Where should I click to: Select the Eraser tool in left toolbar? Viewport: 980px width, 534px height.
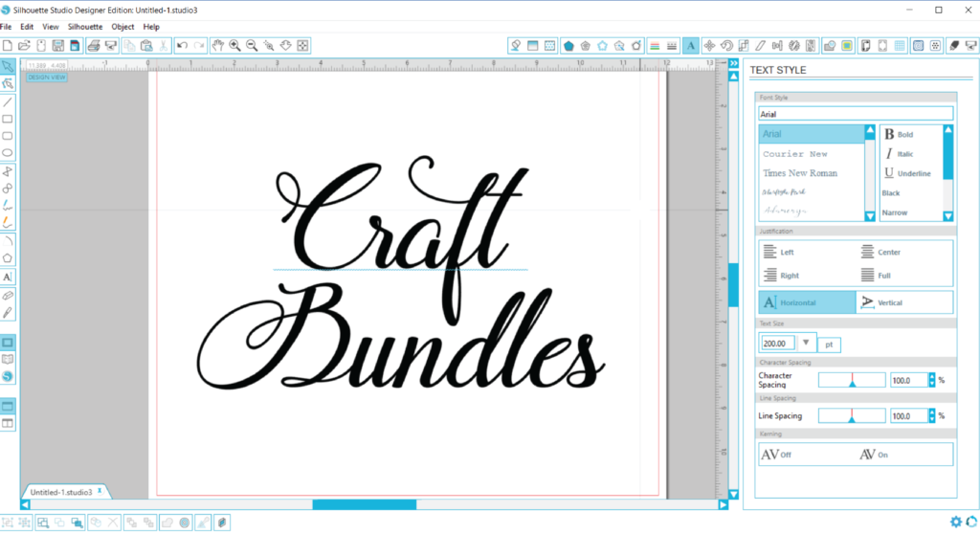point(8,295)
